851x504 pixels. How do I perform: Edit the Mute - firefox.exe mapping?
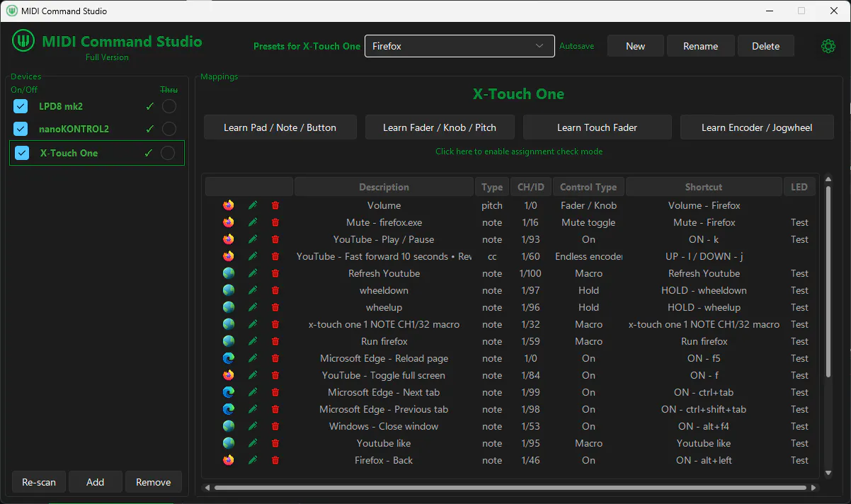point(253,222)
